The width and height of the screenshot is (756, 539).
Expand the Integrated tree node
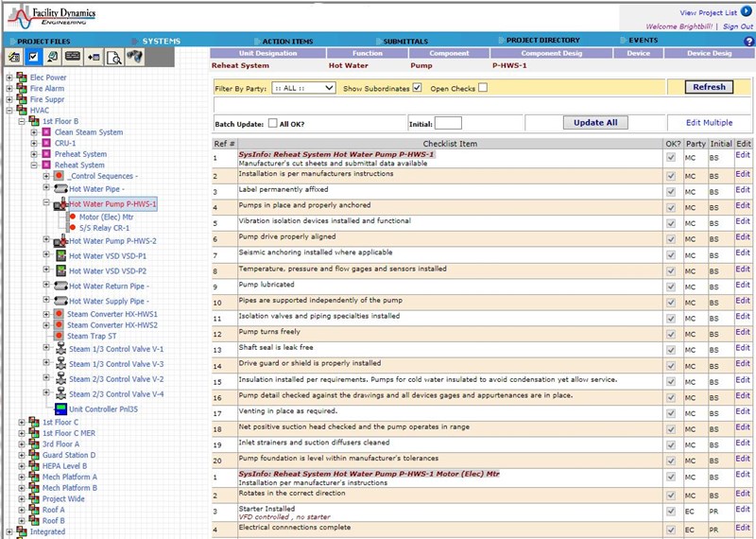9,531
